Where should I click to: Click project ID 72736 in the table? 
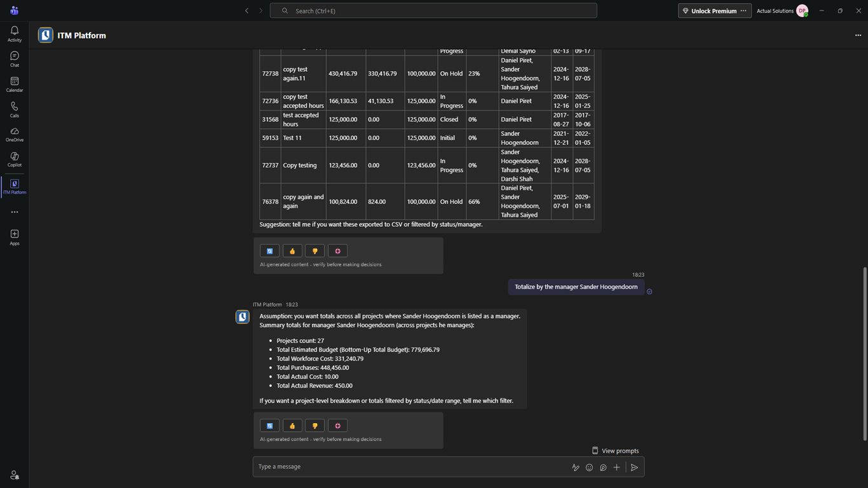[x=270, y=101]
